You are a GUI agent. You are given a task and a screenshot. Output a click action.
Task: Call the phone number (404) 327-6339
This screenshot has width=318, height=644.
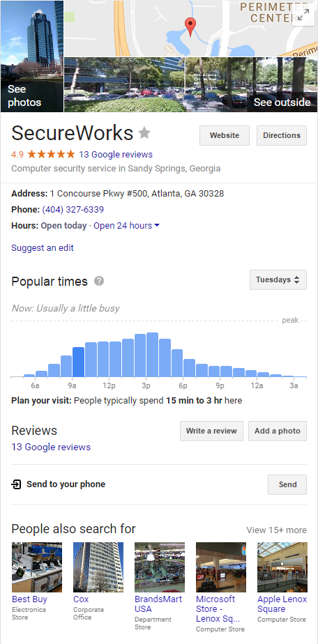click(x=73, y=210)
